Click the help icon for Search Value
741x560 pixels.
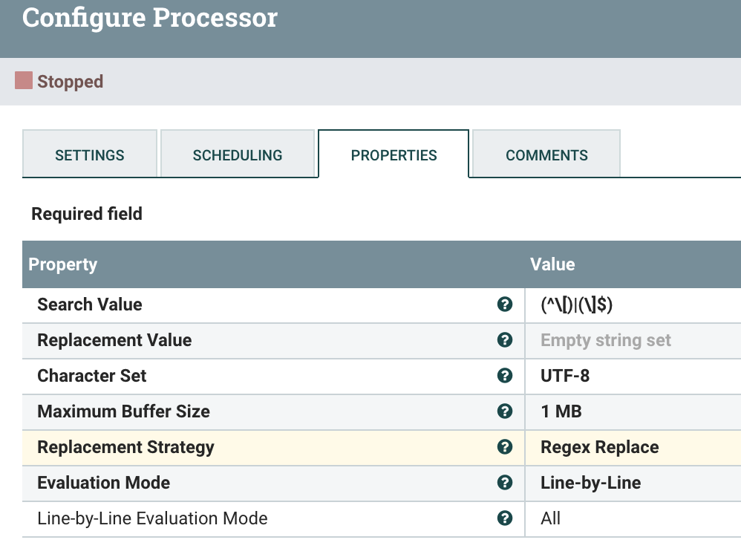click(x=505, y=305)
